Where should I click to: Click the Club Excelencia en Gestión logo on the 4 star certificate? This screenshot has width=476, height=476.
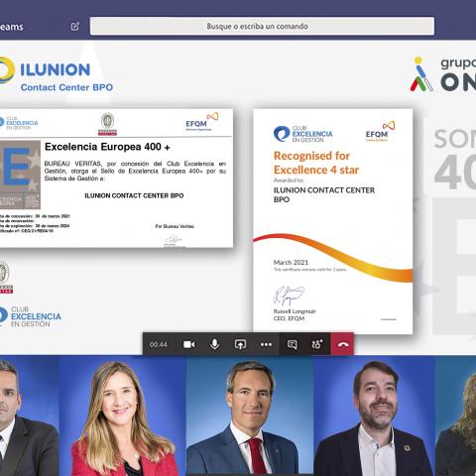pos(303,134)
